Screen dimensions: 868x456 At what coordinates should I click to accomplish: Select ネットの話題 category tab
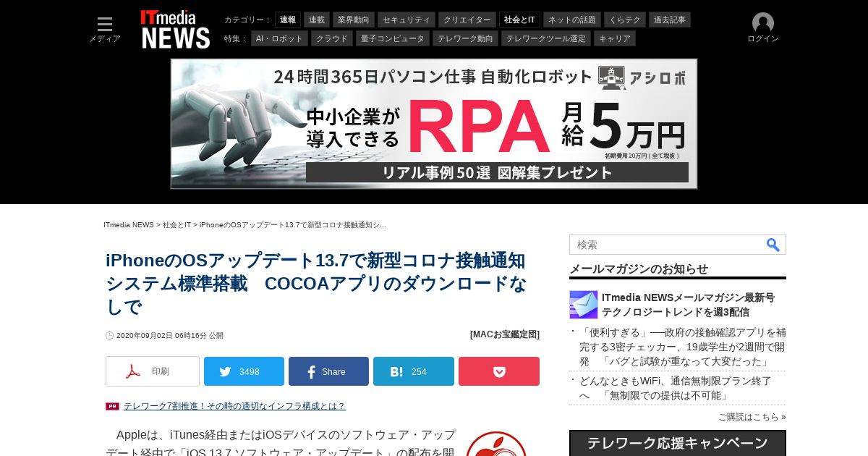tap(572, 20)
